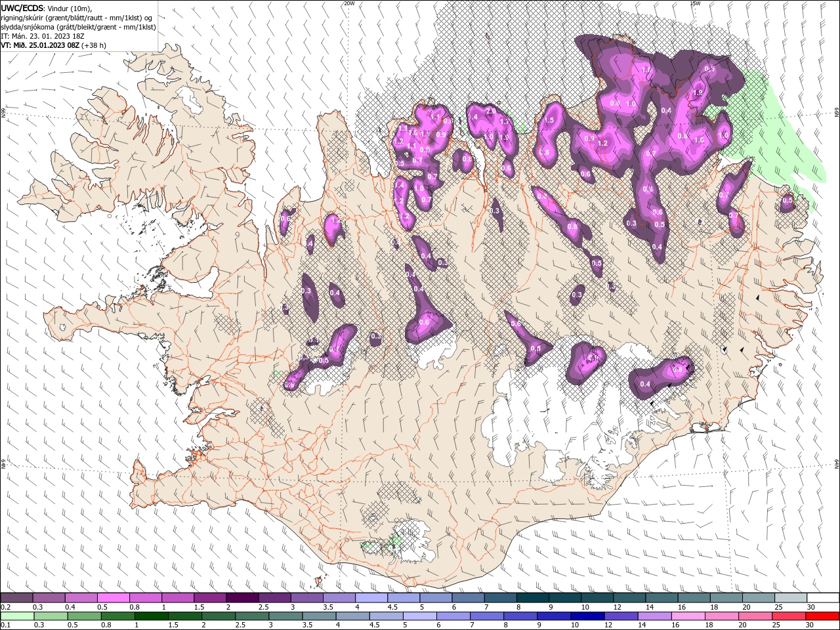Click the '(+38 h)' forecast offset text

(x=94, y=45)
